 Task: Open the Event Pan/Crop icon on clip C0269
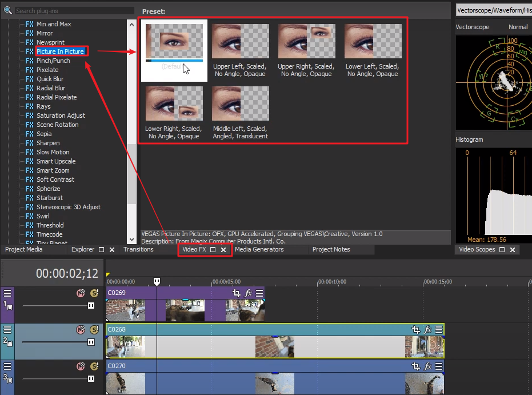236,293
